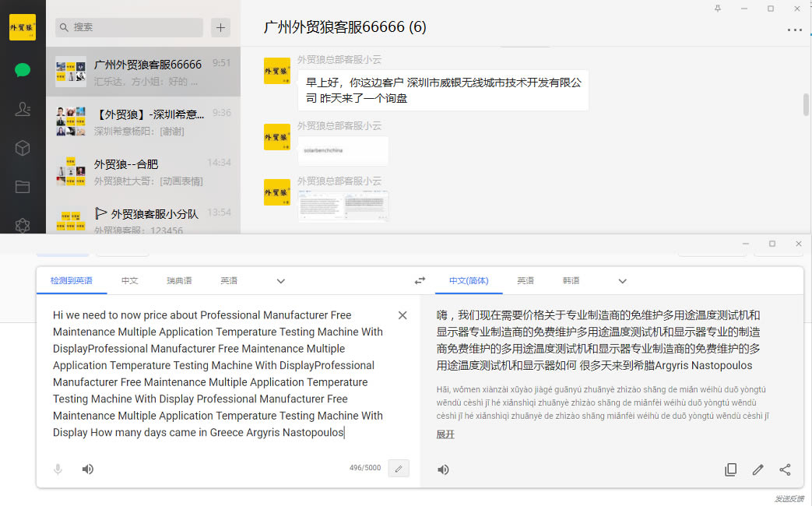This screenshot has width=812, height=506.
Task: Toggle the input handwriting pencil button
Action: tap(399, 469)
